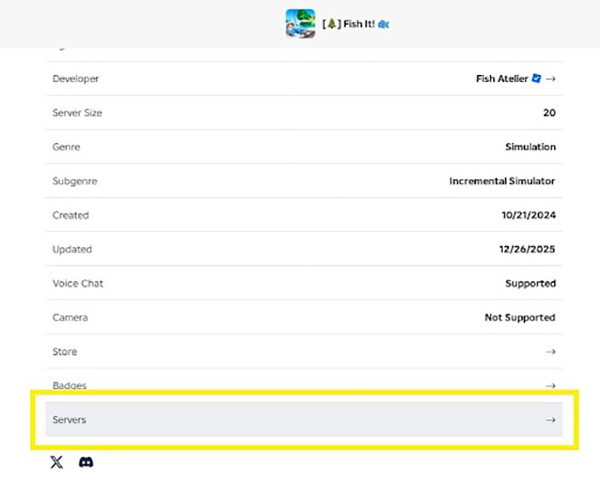Select the Badges row label
The image size is (600, 483).
(x=68, y=385)
